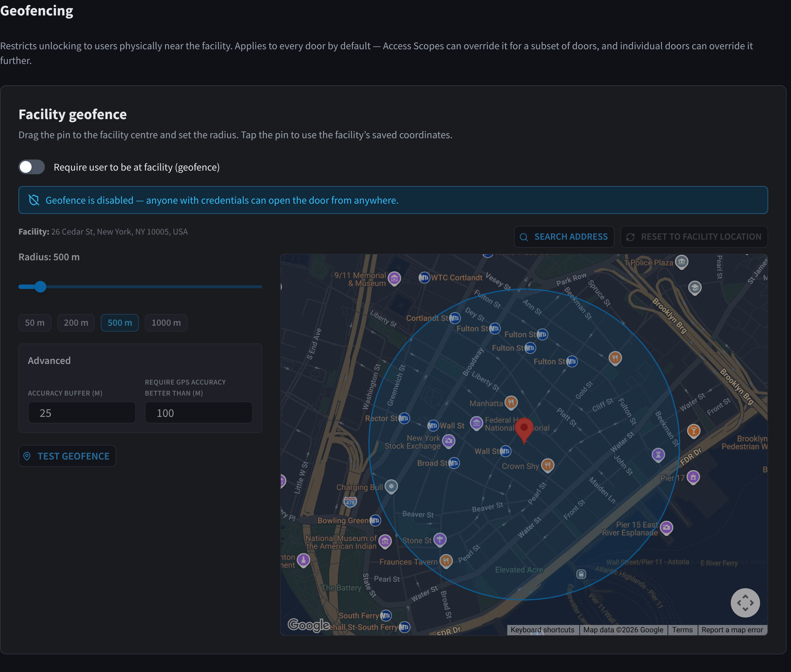This screenshot has width=791, height=672.
Task: Click the radius slider handle
Action: click(40, 286)
